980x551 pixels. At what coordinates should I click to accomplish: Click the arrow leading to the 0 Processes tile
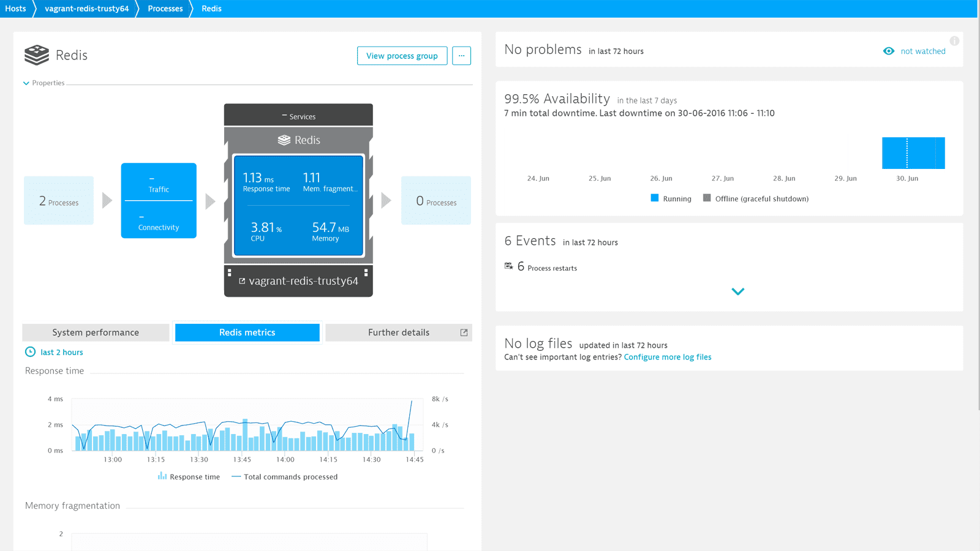tap(386, 201)
